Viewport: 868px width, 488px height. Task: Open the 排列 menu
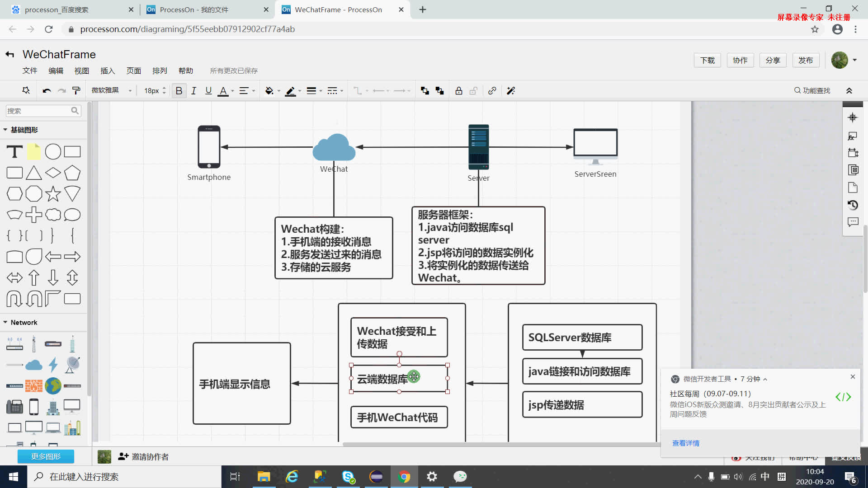coord(160,70)
